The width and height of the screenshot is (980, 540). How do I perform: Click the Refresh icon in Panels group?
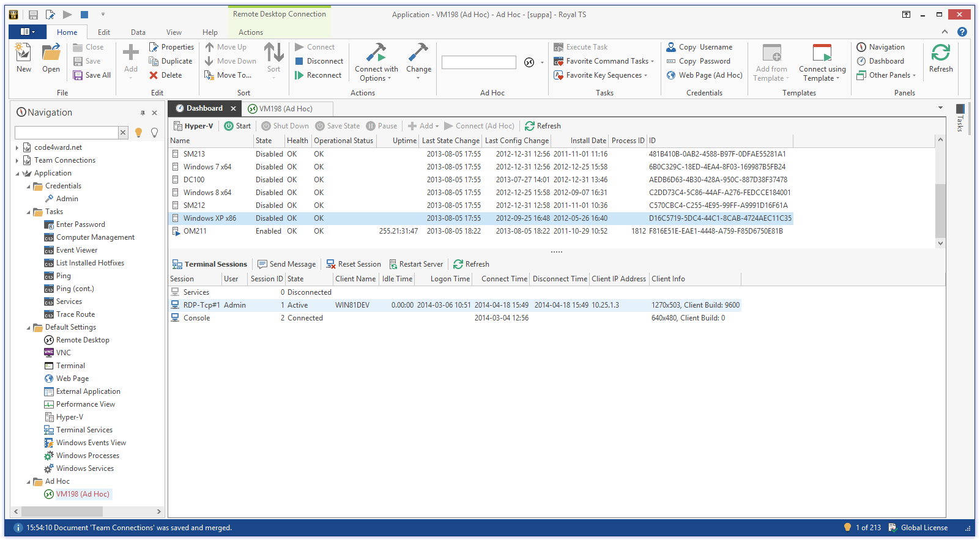point(940,53)
